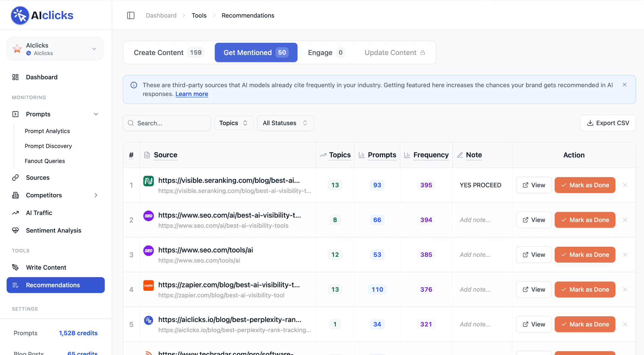Click the Sources link icon in sidebar
This screenshot has width=644, height=355.
click(x=15, y=177)
